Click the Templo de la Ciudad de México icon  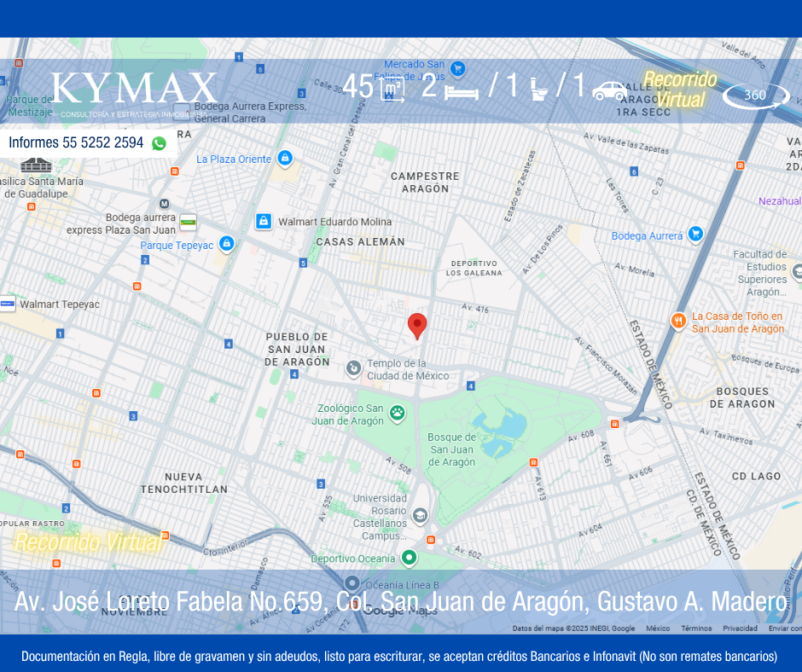[353, 368]
